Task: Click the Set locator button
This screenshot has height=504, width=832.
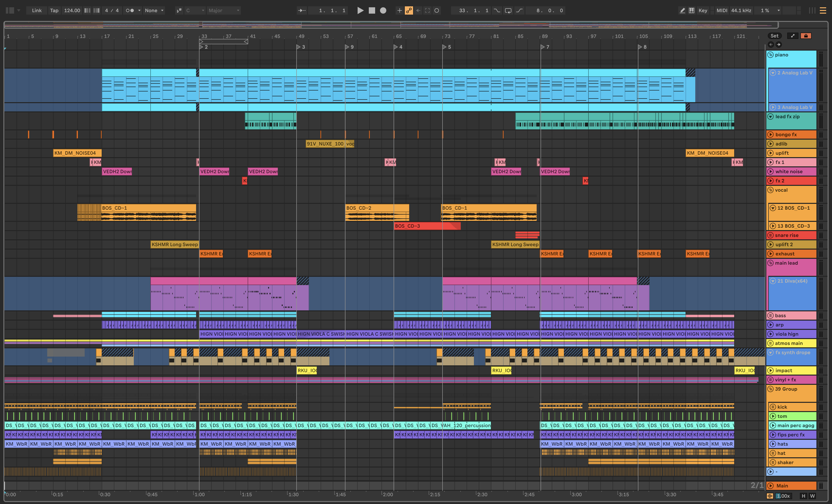Action: click(x=774, y=36)
